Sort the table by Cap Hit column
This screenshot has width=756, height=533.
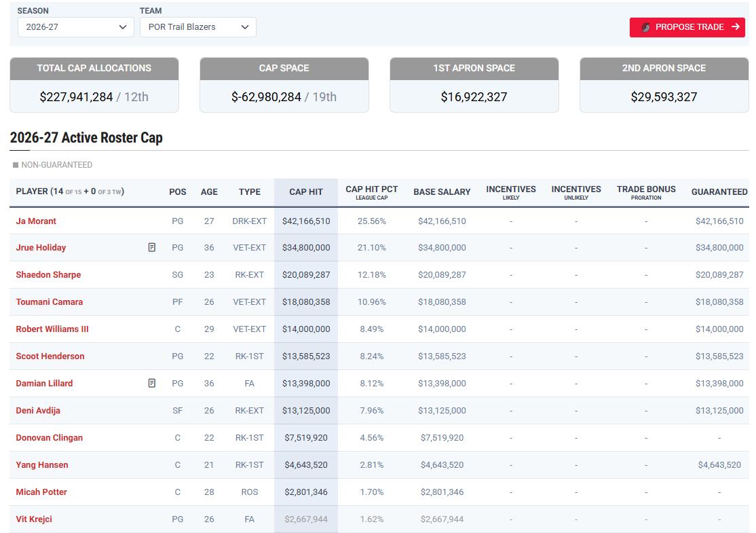[x=305, y=192]
